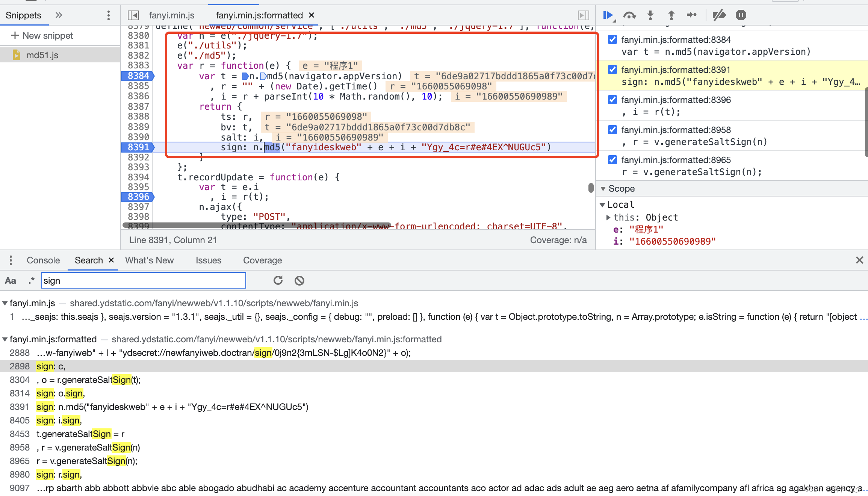Viewport: 868px width, 496px height.
Task: Disable breakpoint at line 8965
Action: click(612, 160)
